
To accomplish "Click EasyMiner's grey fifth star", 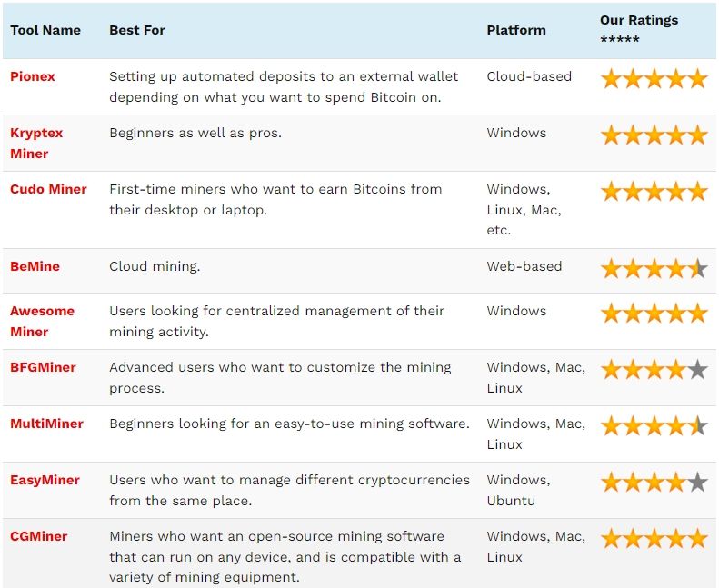I will pyautogui.click(x=697, y=483).
